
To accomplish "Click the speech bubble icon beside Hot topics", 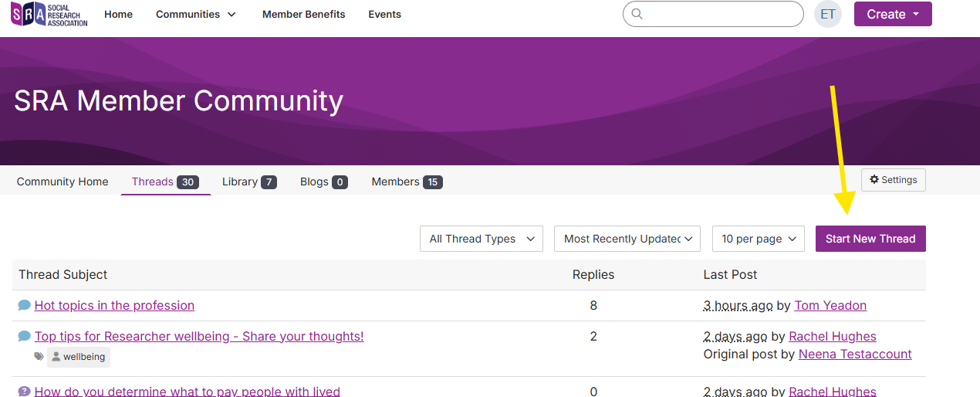I will pos(24,305).
